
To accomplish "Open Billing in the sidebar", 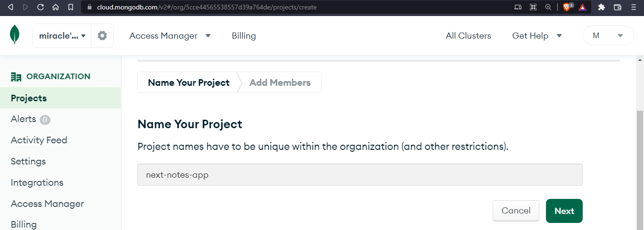I will pos(24,224).
